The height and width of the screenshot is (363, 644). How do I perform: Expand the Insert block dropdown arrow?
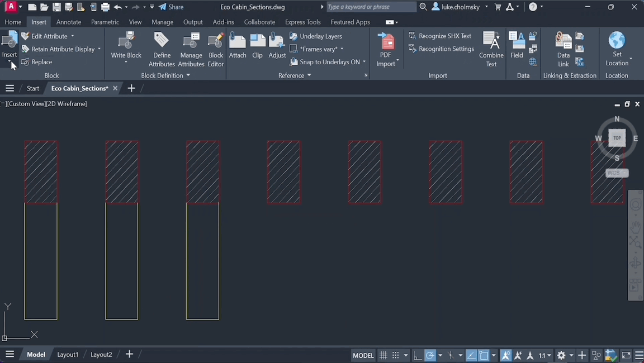tap(9, 62)
